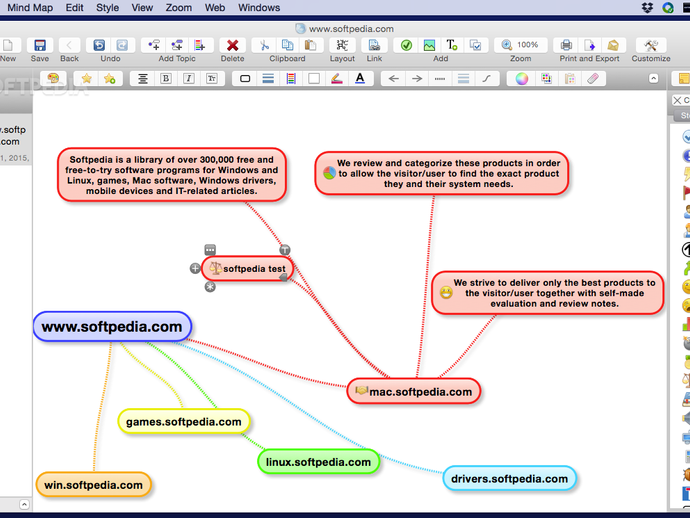Open the Windows menu

tap(259, 7)
